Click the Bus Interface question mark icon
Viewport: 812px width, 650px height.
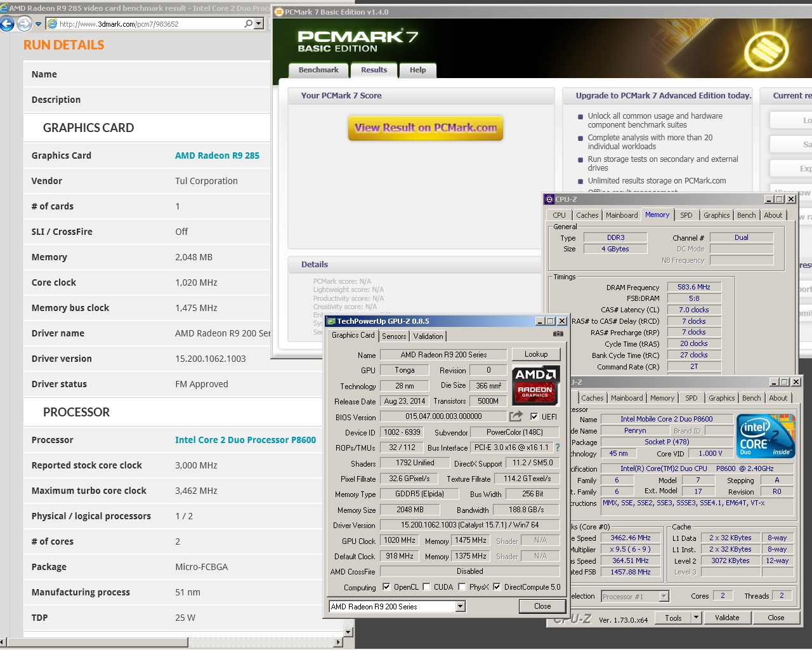pos(558,448)
